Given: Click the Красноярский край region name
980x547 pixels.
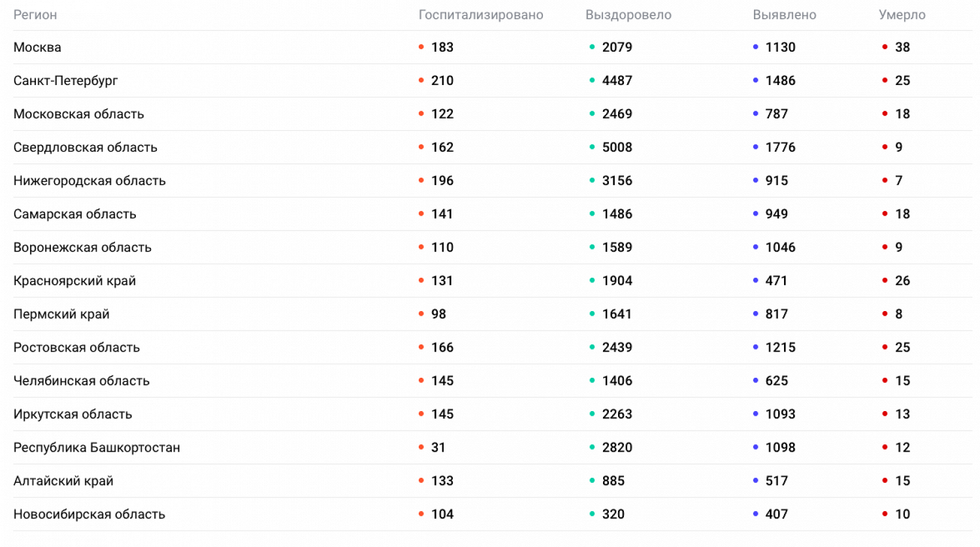Looking at the screenshot, I should [x=74, y=281].
